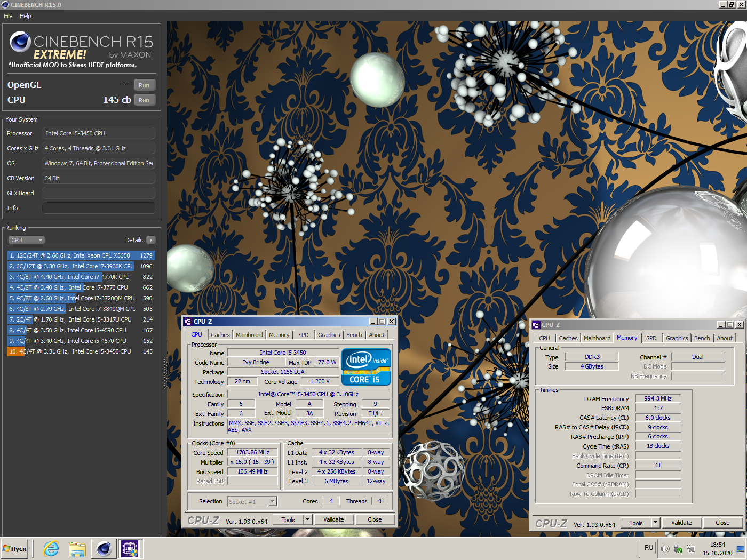The image size is (747, 560).
Task: Open About tab in right CPU-Z window
Action: point(725,338)
